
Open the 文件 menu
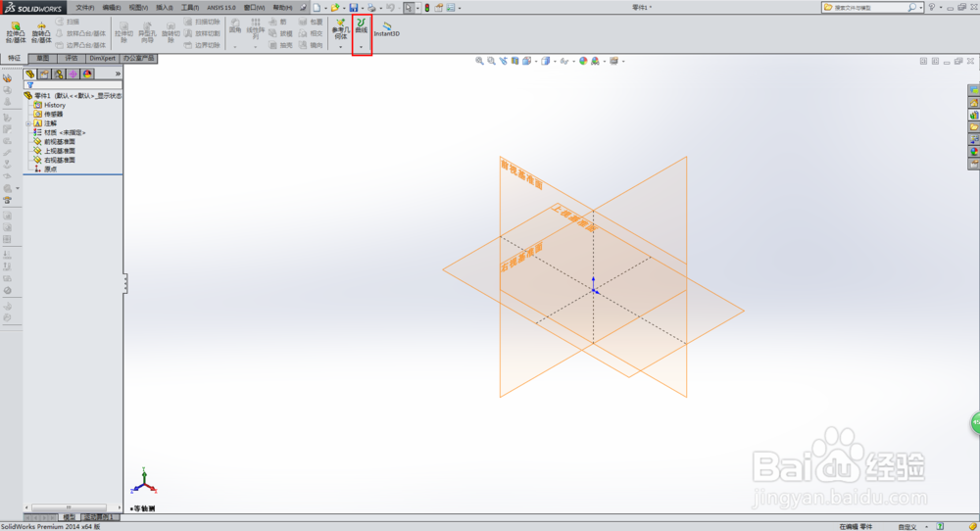coord(85,8)
